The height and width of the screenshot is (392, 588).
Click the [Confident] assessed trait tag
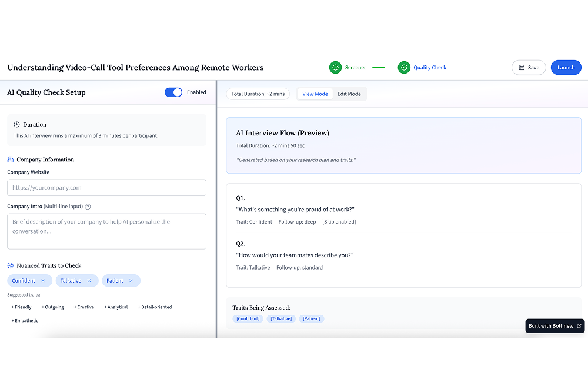[248, 319]
